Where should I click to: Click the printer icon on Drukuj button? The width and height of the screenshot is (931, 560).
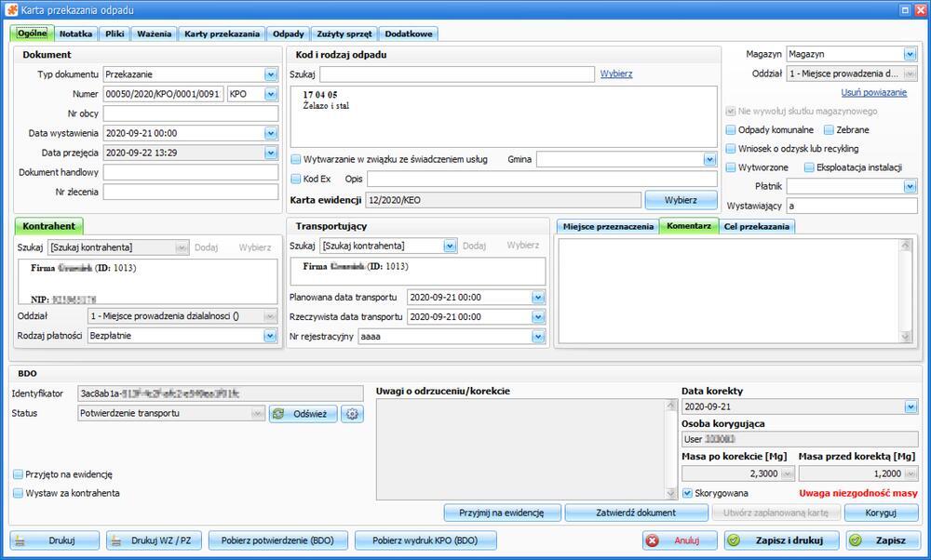[x=20, y=540]
